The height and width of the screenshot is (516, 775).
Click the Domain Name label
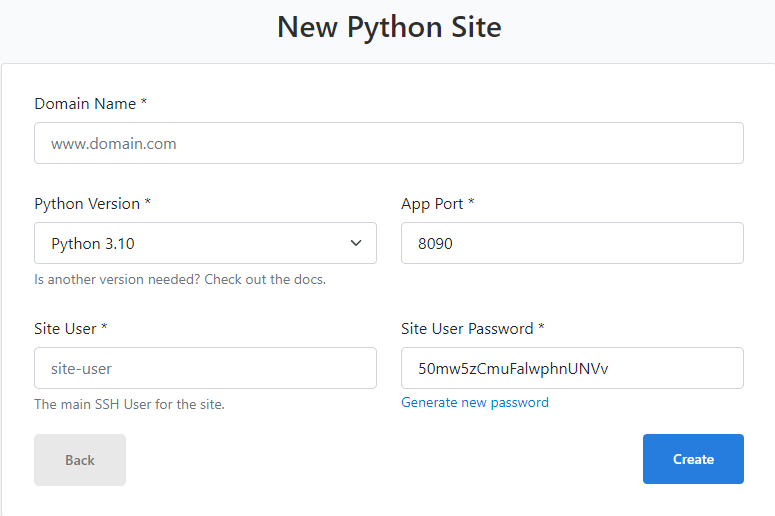point(85,104)
